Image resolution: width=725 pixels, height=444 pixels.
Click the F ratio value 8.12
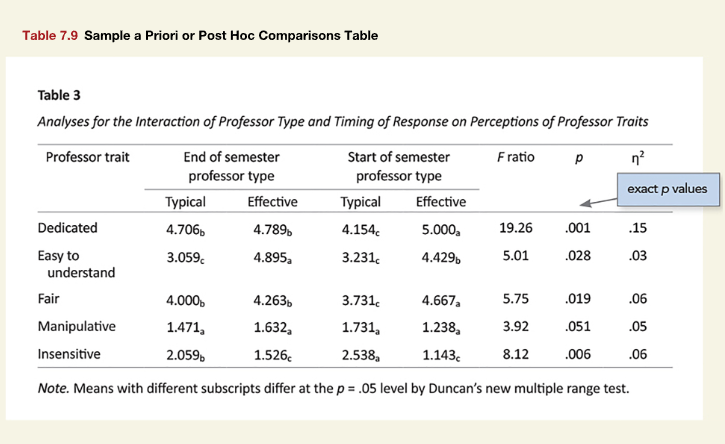point(515,354)
